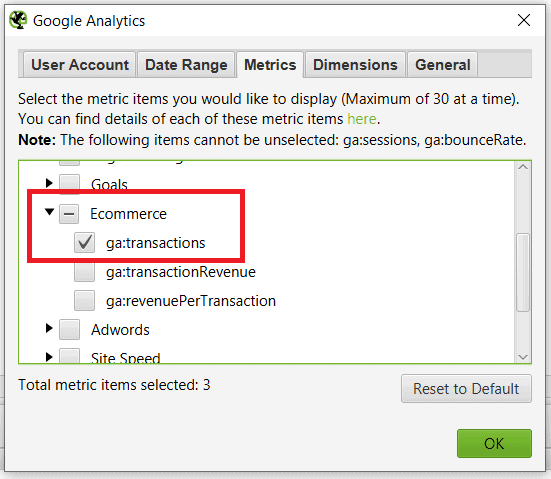Expand the Adwords tree node
Screen dimensions: 551x479
click(x=49, y=328)
